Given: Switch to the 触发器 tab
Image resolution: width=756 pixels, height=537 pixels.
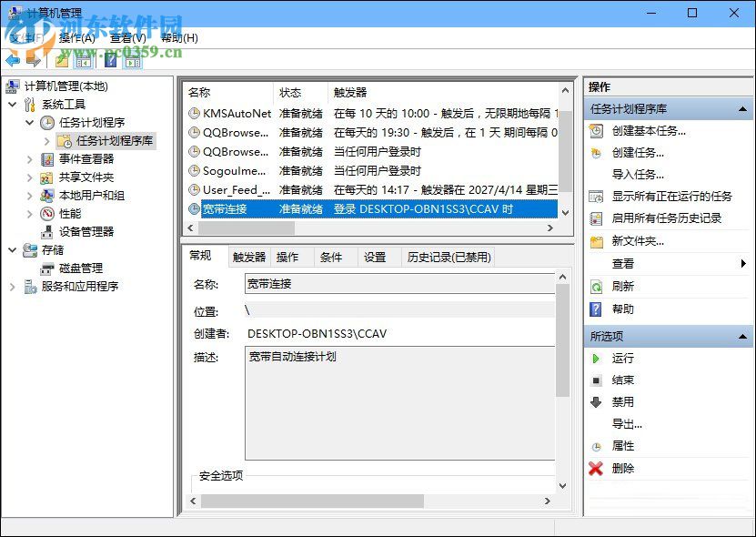Looking at the screenshot, I should pos(247,257).
